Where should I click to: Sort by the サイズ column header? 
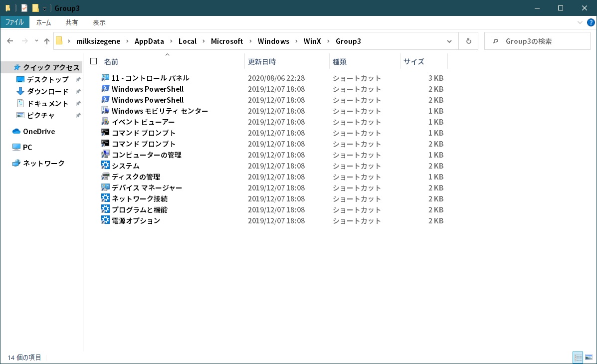tap(414, 62)
